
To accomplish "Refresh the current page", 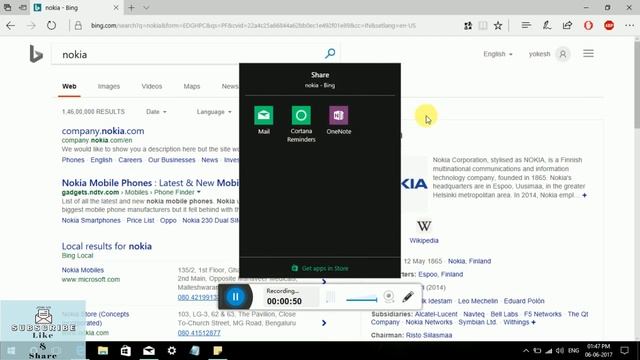I will [51, 25].
